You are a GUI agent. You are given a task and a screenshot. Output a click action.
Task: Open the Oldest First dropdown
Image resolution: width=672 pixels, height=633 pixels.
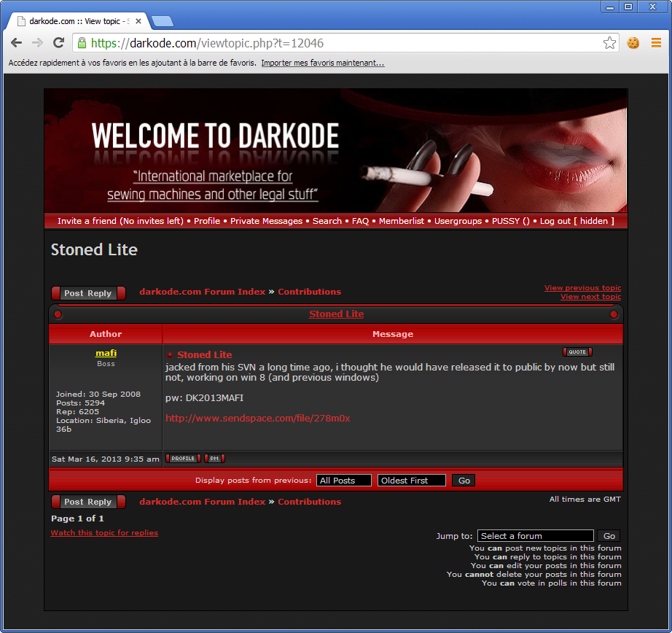[411, 481]
